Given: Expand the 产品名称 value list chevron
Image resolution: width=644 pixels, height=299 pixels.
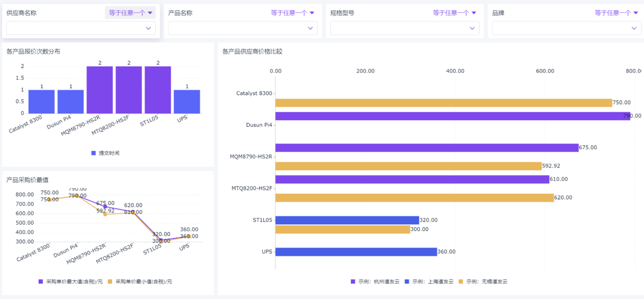Looking at the screenshot, I should 310,28.
